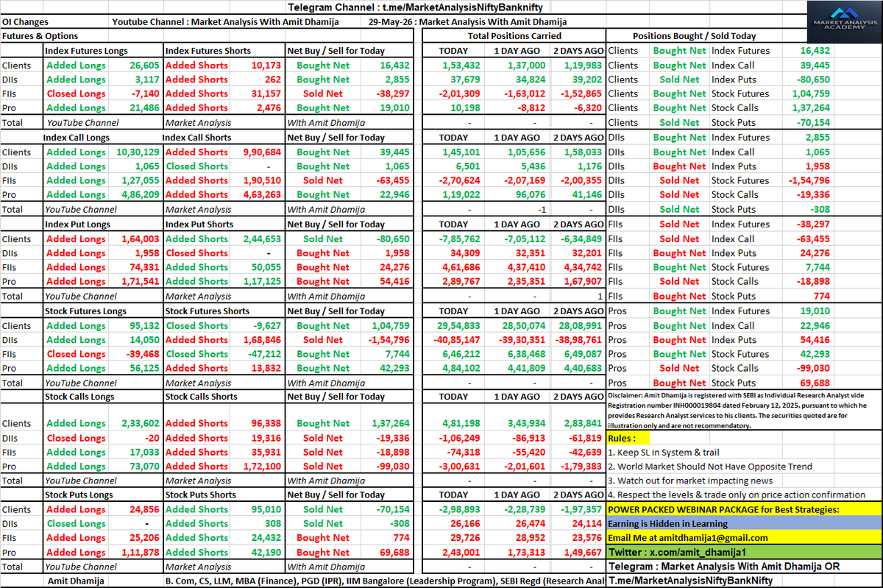Click the DIIs Added Shorts value 1,68,846
This screenshot has height=588, width=883.
click(x=261, y=340)
